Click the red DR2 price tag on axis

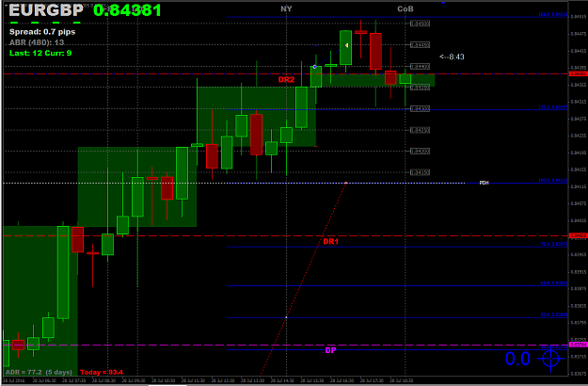[579, 73]
